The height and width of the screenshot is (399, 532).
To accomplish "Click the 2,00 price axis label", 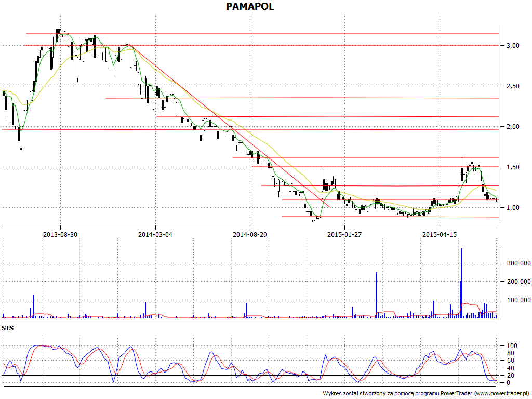I will click(x=513, y=127).
